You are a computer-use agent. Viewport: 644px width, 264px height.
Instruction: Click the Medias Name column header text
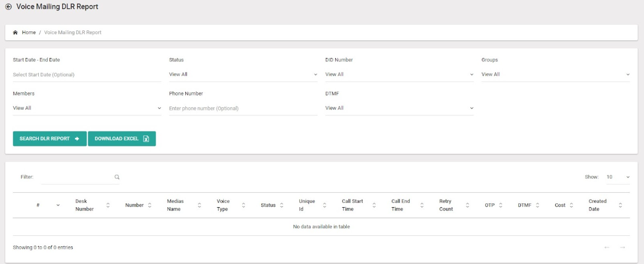(175, 205)
